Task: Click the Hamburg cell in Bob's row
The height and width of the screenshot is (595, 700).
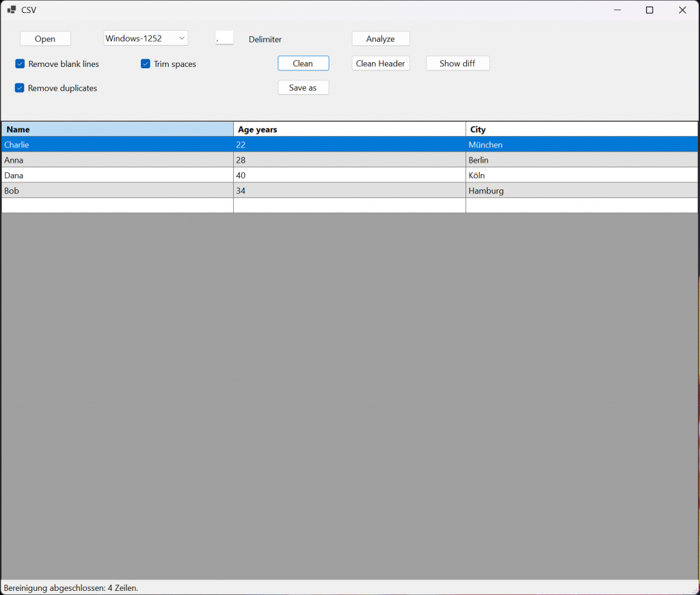Action: pos(581,191)
